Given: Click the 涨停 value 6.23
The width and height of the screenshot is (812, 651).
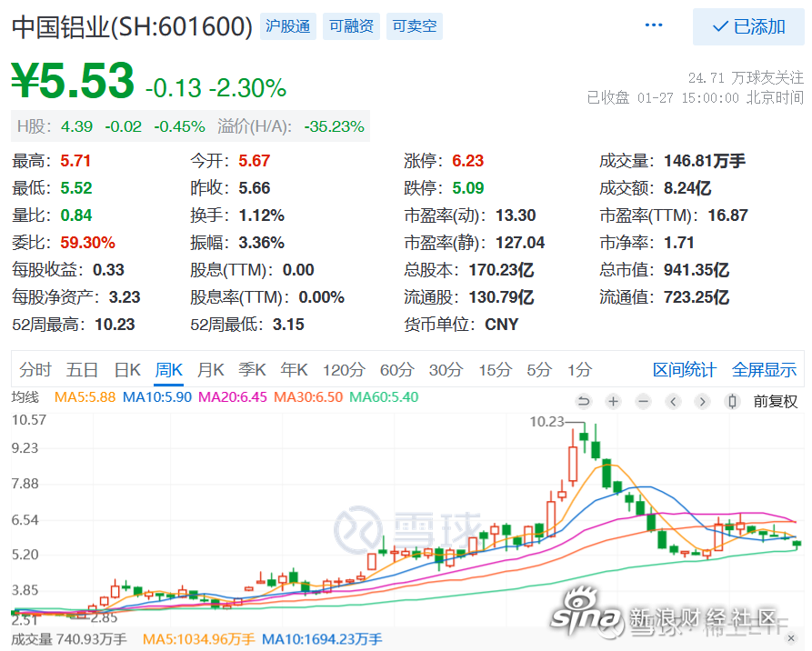Looking at the screenshot, I should click(467, 161).
